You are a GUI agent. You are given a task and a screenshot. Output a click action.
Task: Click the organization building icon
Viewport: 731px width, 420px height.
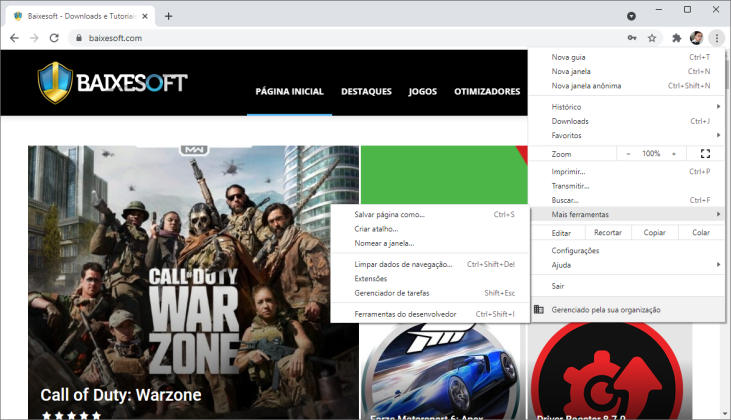pyautogui.click(x=539, y=310)
